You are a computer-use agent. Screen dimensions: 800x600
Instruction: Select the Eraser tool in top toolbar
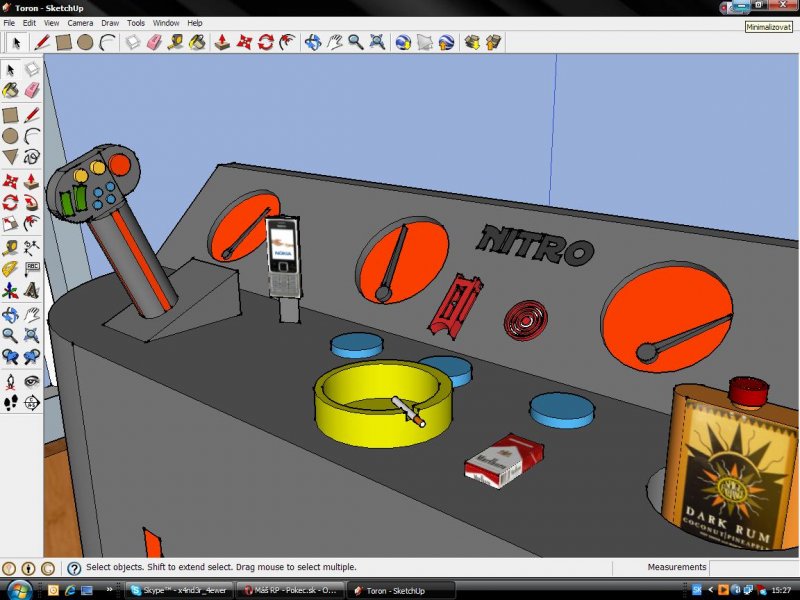(154, 42)
